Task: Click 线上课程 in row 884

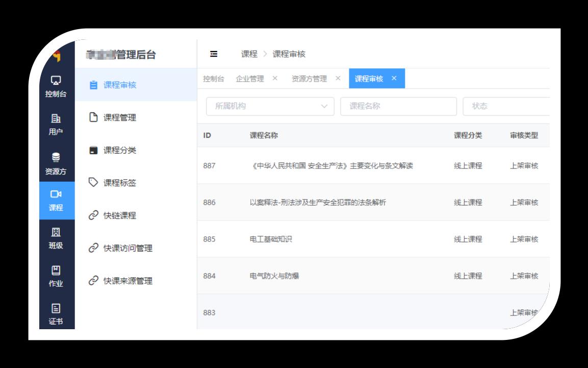Action: pyautogui.click(x=468, y=276)
